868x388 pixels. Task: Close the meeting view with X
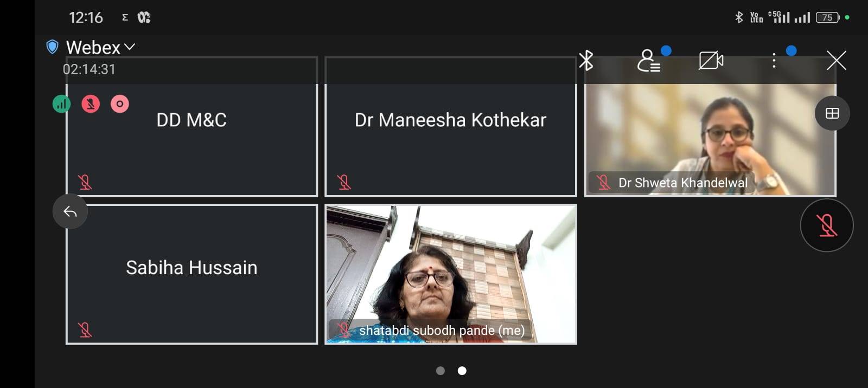837,60
